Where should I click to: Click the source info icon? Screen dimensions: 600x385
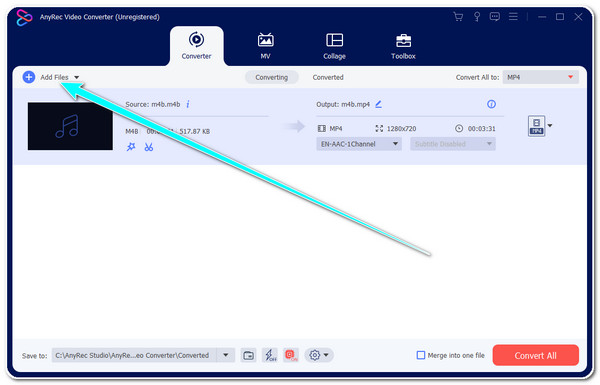[x=188, y=104]
